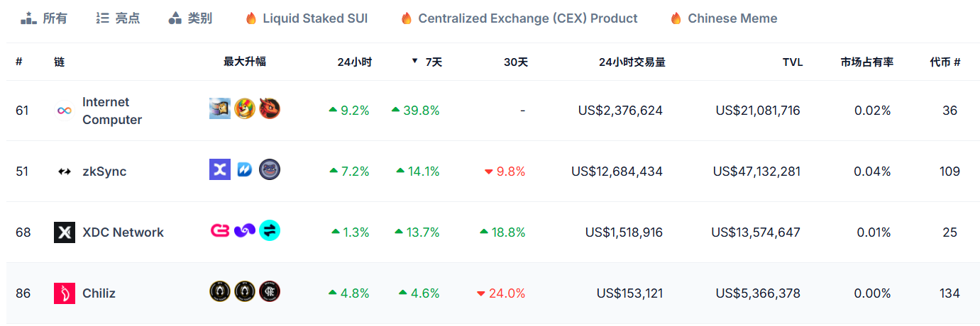The height and width of the screenshot is (326, 980).
Task: Switch to the 亮点 tab
Action: coord(119,18)
